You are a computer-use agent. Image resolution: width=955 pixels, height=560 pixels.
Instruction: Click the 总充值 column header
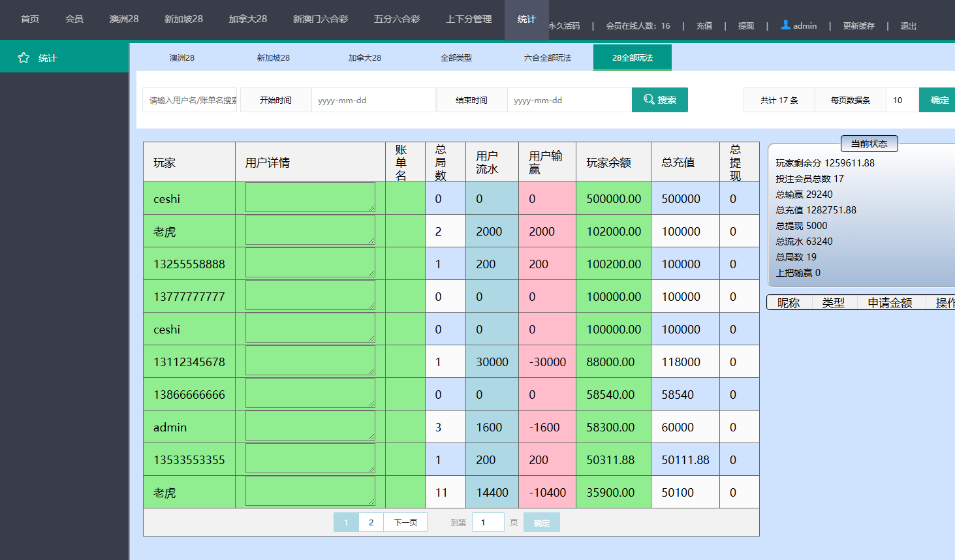coord(685,162)
